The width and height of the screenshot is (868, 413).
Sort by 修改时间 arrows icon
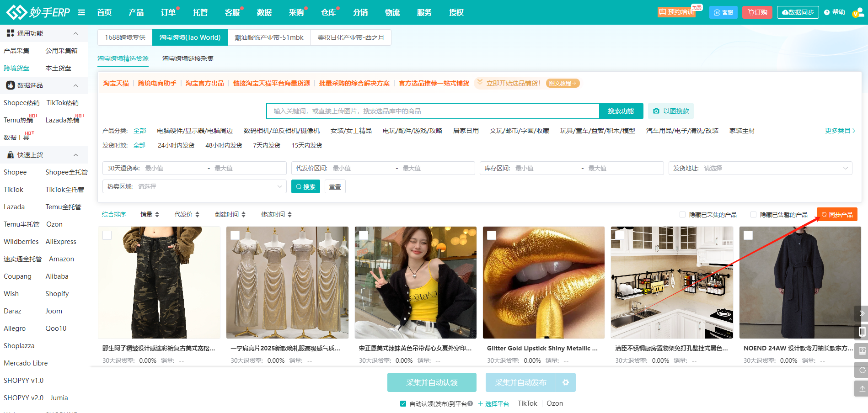[x=289, y=214]
